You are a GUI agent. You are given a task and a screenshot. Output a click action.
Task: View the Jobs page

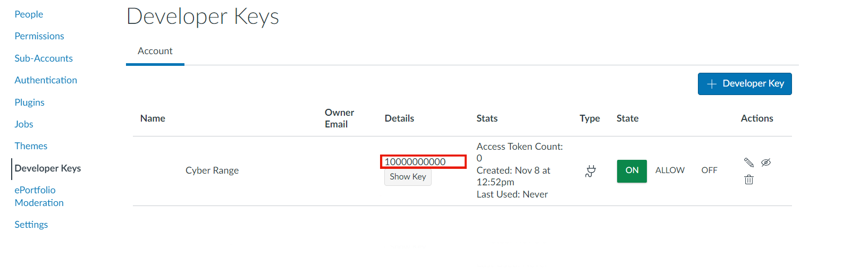point(24,124)
